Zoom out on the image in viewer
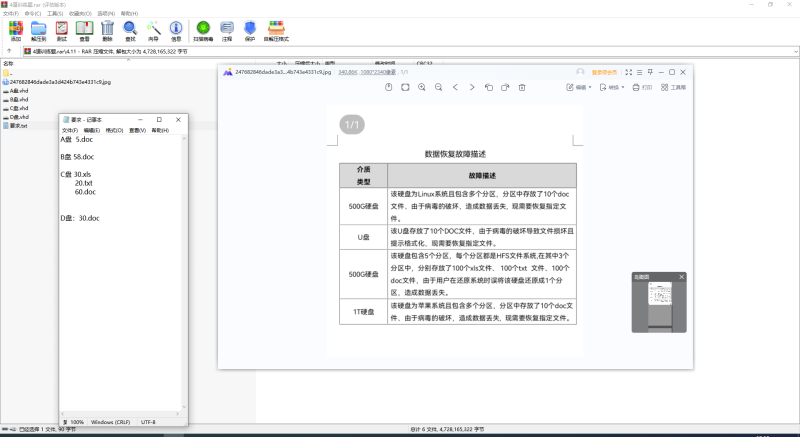Image resolution: width=800 pixels, height=437 pixels. click(x=438, y=87)
